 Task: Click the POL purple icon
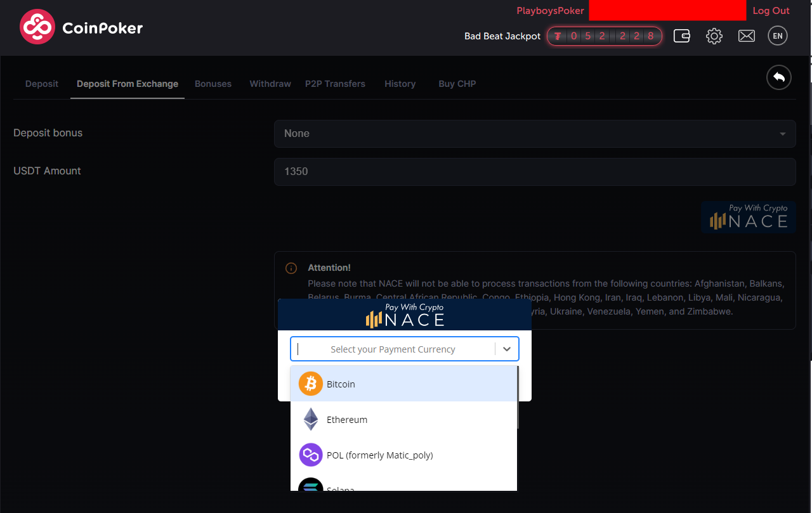coord(311,455)
